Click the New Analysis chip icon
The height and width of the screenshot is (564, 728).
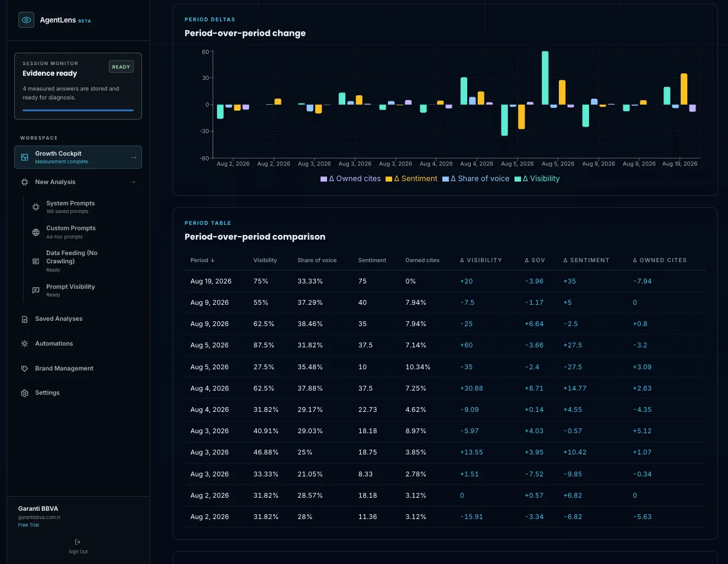(x=25, y=182)
